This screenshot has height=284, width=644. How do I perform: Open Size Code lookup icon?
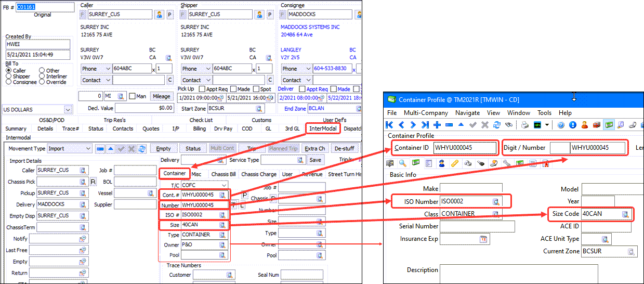pos(625,214)
